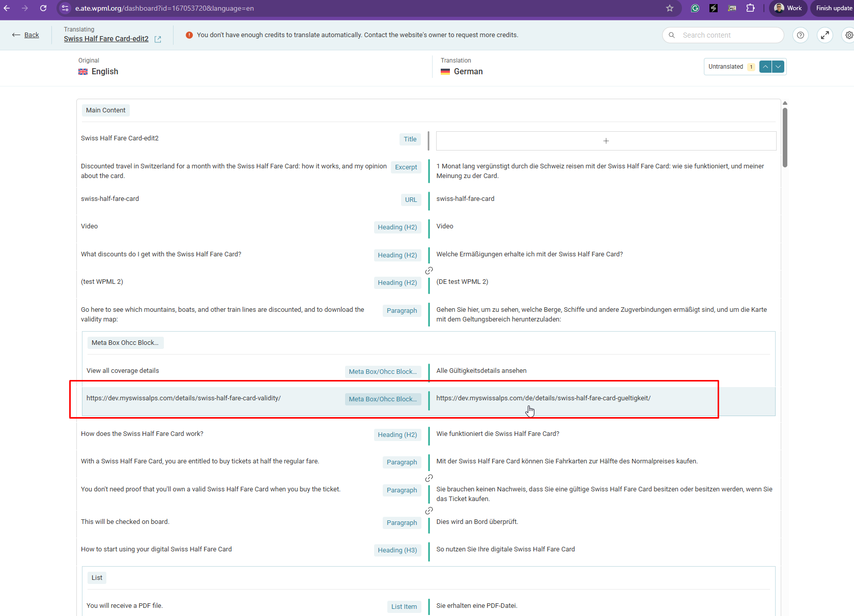The image size is (854, 616).
Task: Edit the translation 'Dies wird an Bord überprüft.'
Action: [x=477, y=522]
